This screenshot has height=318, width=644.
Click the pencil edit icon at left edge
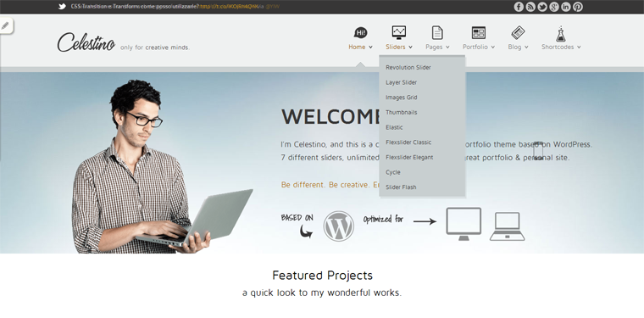(5, 25)
